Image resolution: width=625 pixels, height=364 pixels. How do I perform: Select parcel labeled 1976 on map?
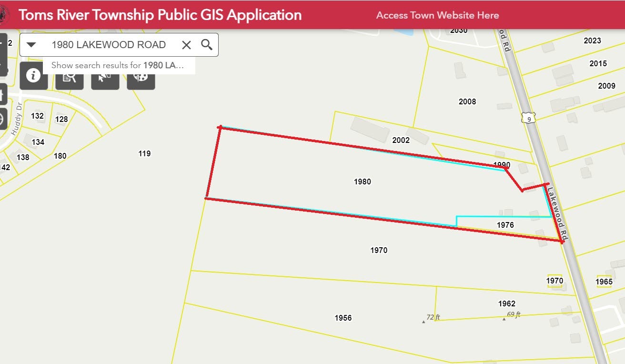coord(505,225)
